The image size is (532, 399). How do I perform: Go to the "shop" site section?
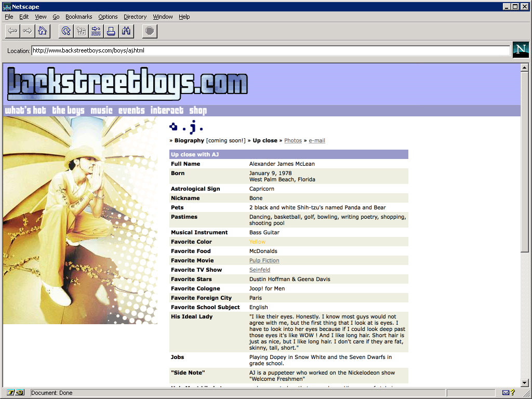pyautogui.click(x=198, y=110)
